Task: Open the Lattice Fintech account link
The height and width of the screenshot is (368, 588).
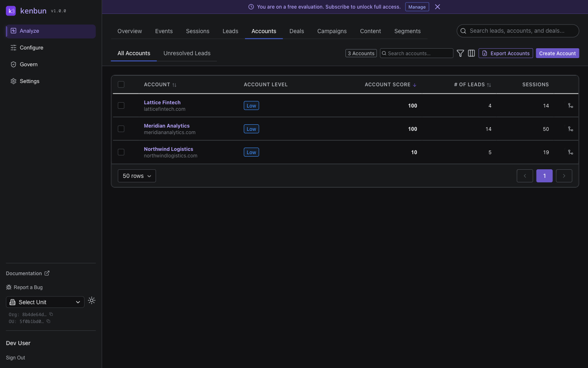Action: click(x=162, y=103)
